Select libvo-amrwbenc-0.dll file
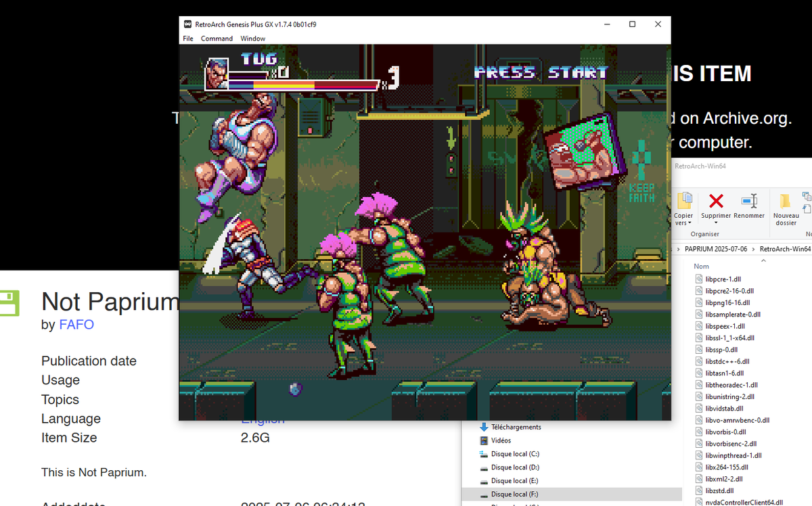812x506 pixels. [x=738, y=420]
